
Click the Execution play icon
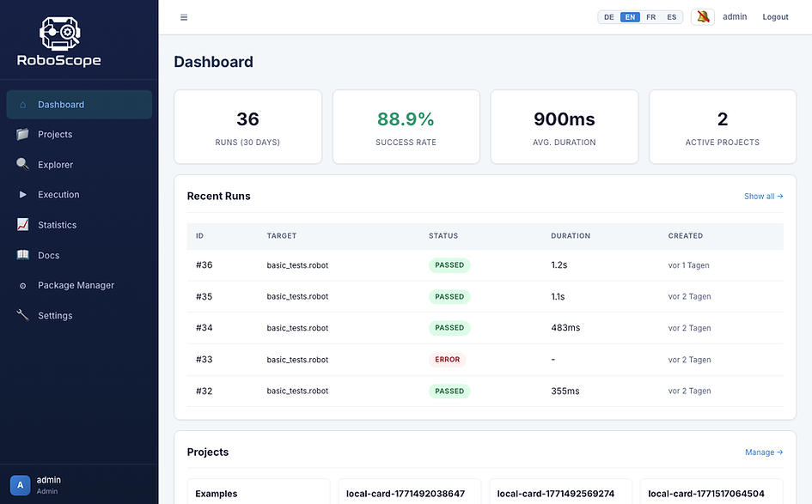pos(23,195)
